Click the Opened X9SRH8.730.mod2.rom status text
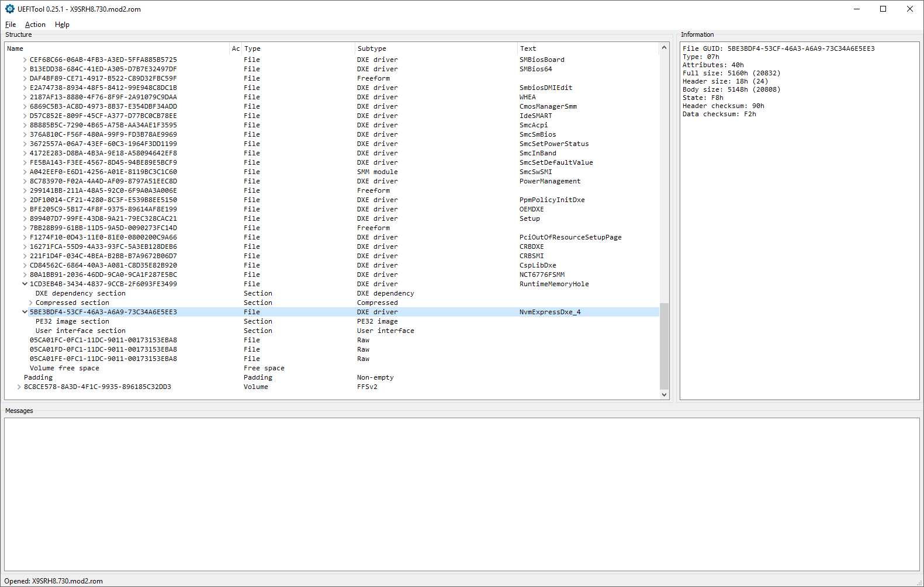The image size is (924, 587). coord(54,581)
